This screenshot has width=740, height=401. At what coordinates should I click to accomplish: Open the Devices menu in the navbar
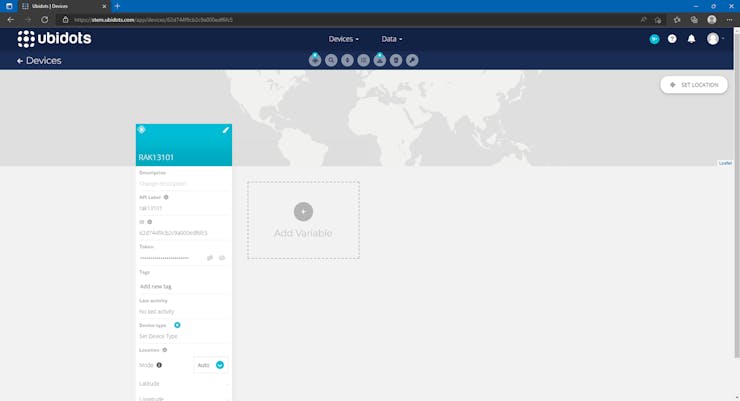[x=344, y=39]
